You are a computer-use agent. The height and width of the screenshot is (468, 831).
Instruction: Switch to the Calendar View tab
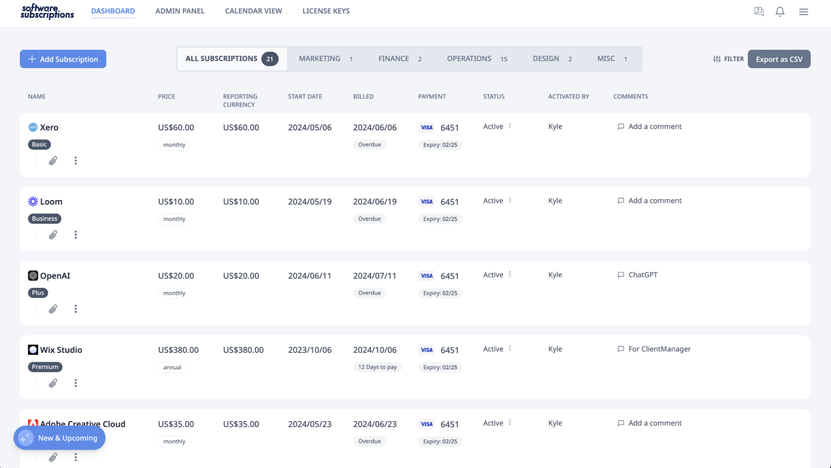pyautogui.click(x=253, y=11)
